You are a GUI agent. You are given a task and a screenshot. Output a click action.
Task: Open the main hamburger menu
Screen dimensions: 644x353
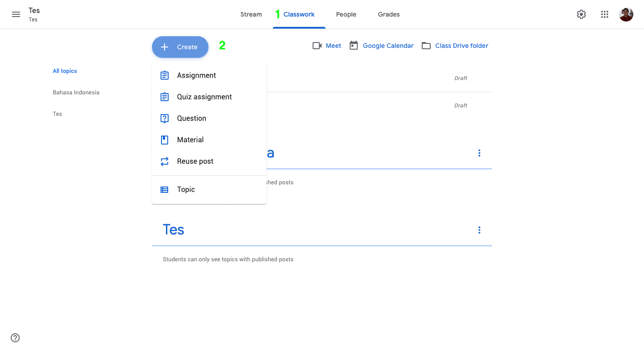tap(16, 14)
